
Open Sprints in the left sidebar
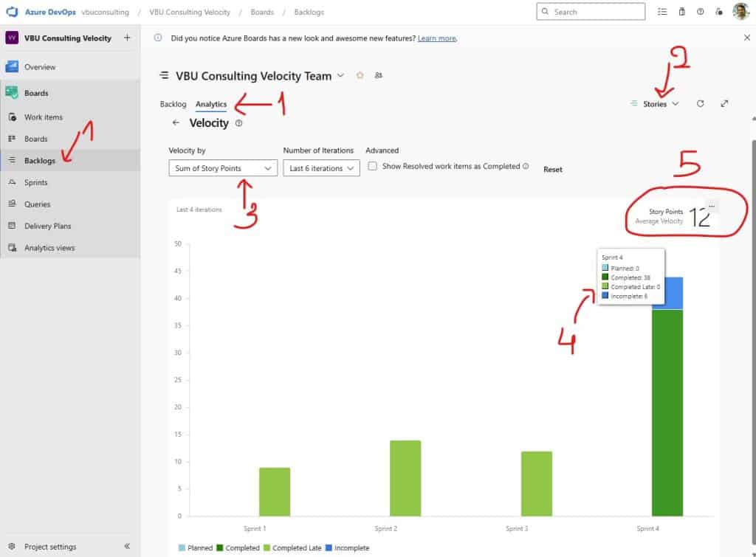[35, 182]
